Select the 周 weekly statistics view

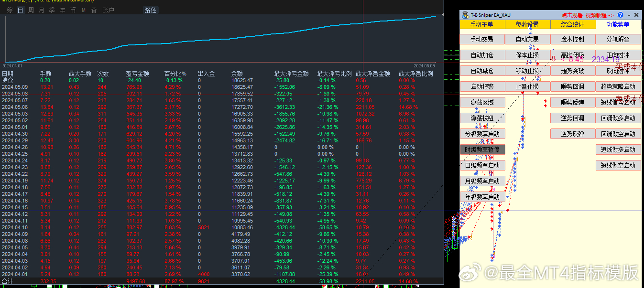click(31, 10)
